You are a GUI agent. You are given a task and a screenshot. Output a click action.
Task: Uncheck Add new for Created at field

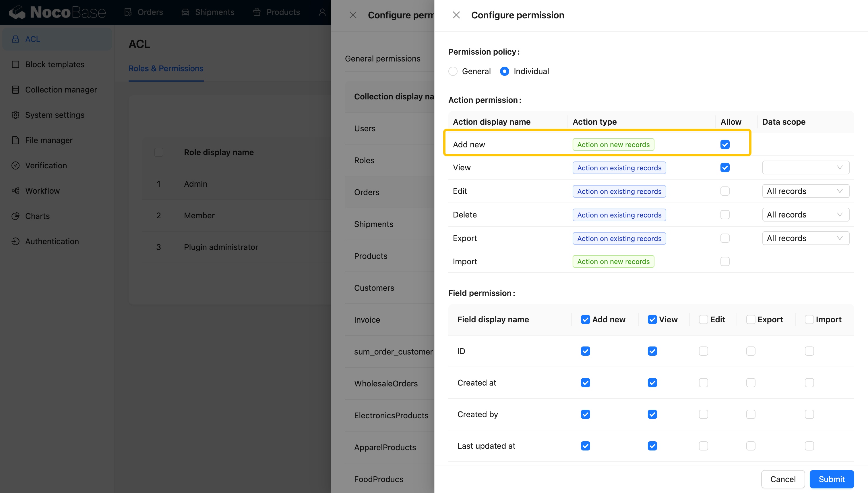[x=585, y=383]
